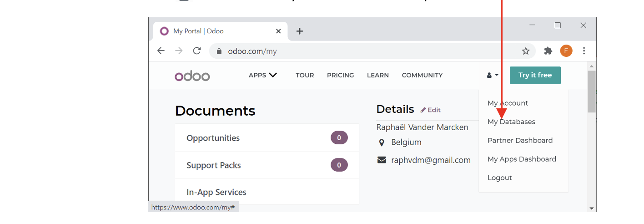Close the My Portal | Odoo tab
The height and width of the screenshot is (224, 644).
pyautogui.click(x=278, y=31)
